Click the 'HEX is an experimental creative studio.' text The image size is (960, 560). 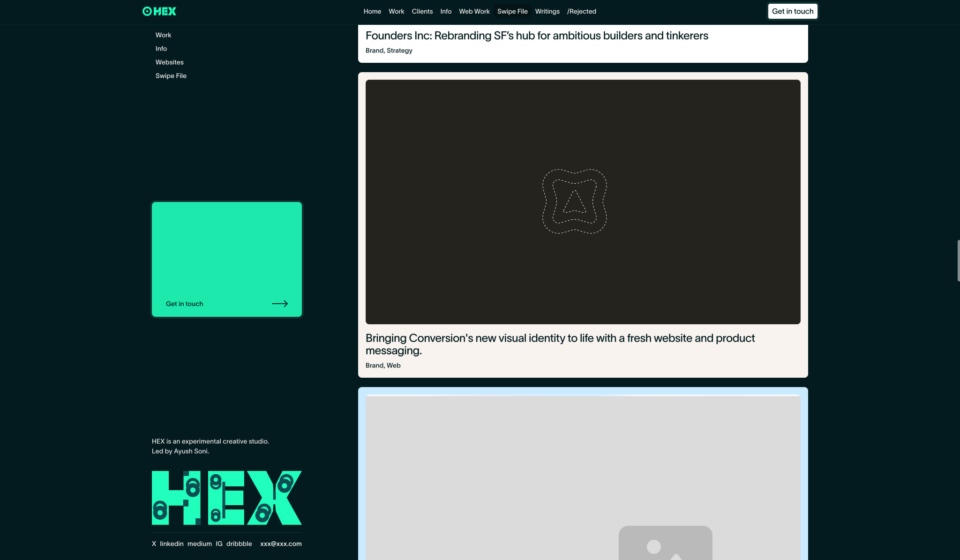(210, 441)
